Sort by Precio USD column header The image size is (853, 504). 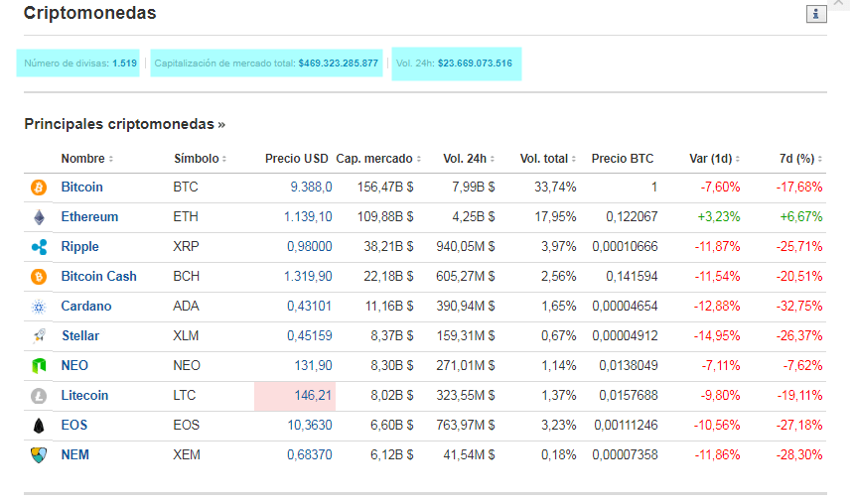[296, 159]
